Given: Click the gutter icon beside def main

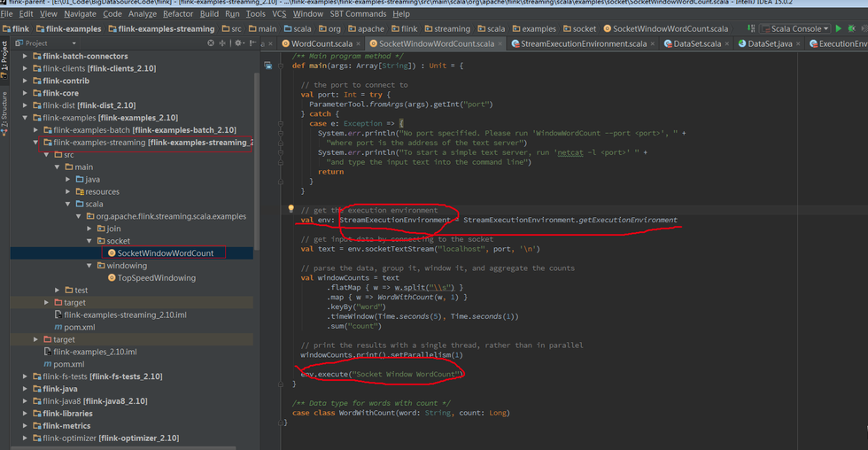Looking at the screenshot, I should pos(267,66).
